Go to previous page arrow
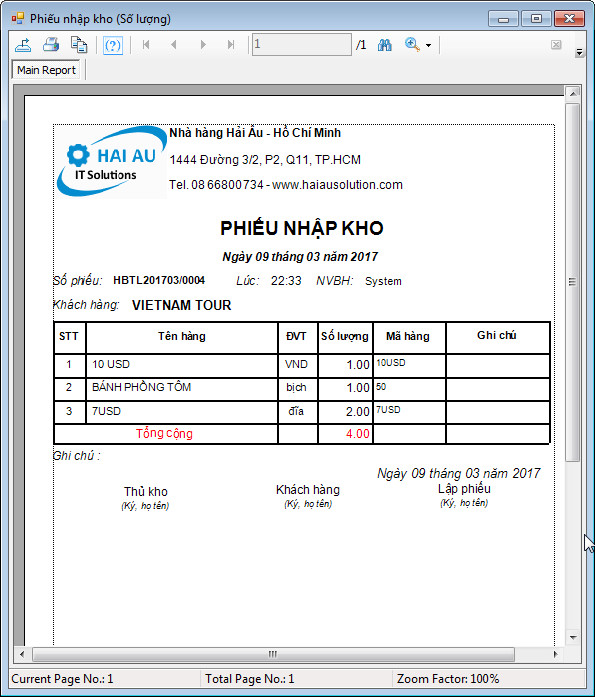 [174, 45]
